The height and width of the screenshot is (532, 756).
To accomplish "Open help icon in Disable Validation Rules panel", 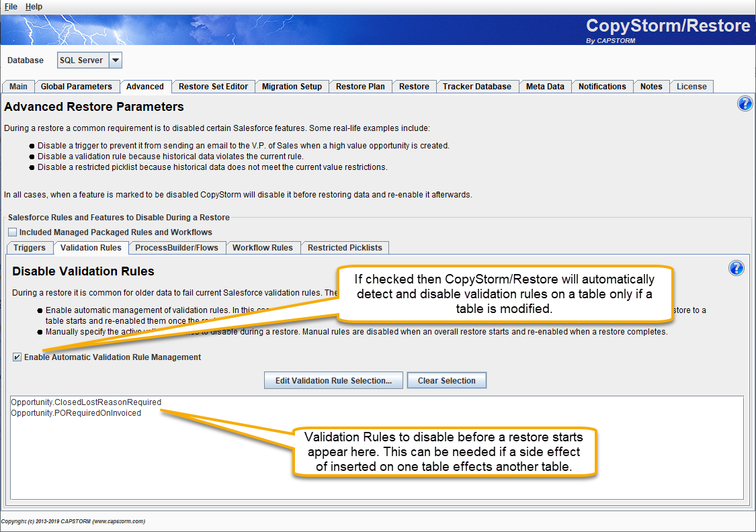I will pyautogui.click(x=737, y=269).
